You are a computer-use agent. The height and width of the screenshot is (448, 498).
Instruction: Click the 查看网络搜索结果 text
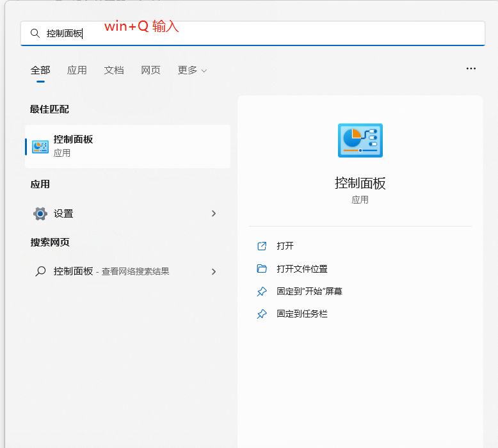point(135,271)
